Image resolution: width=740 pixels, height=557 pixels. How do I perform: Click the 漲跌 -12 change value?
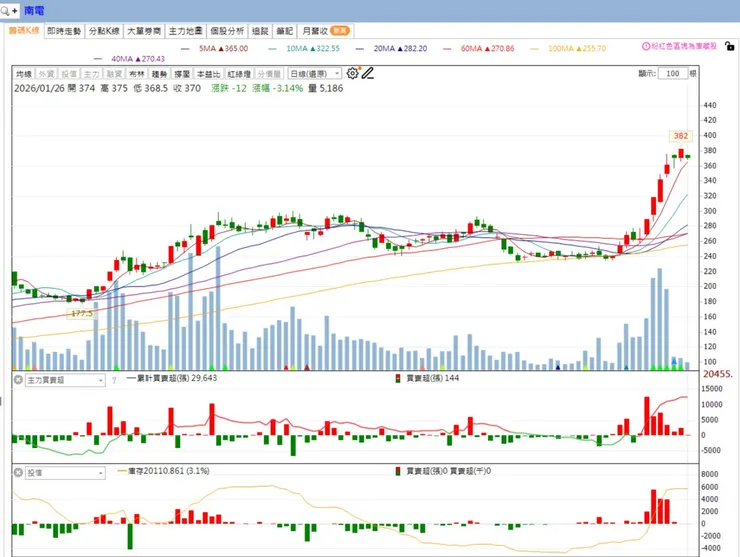pos(229,88)
